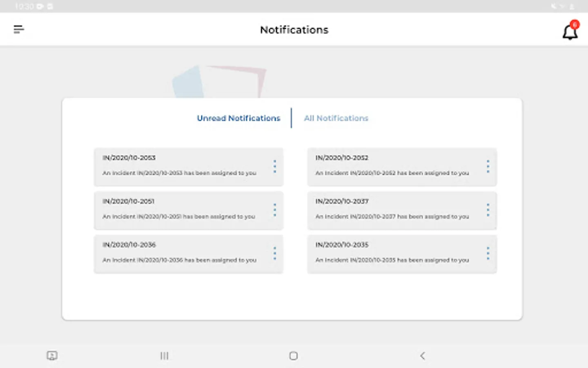Image resolution: width=588 pixels, height=368 pixels.
Task: Switch to All Notifications tab
Action: pos(336,118)
